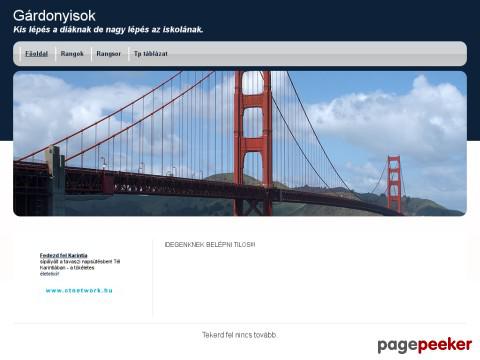The width and height of the screenshot is (480, 360).
Task: Click the large red bridge tower in banner
Action: pos(253,143)
